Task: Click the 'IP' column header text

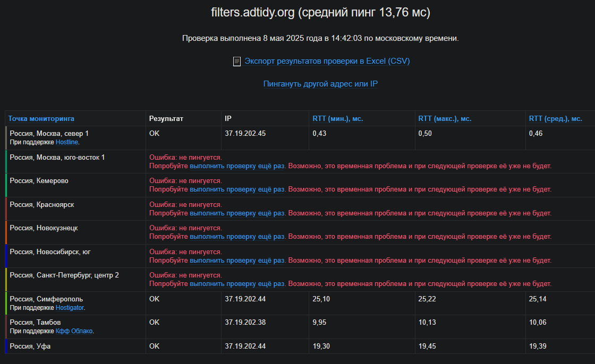Action: [228, 119]
